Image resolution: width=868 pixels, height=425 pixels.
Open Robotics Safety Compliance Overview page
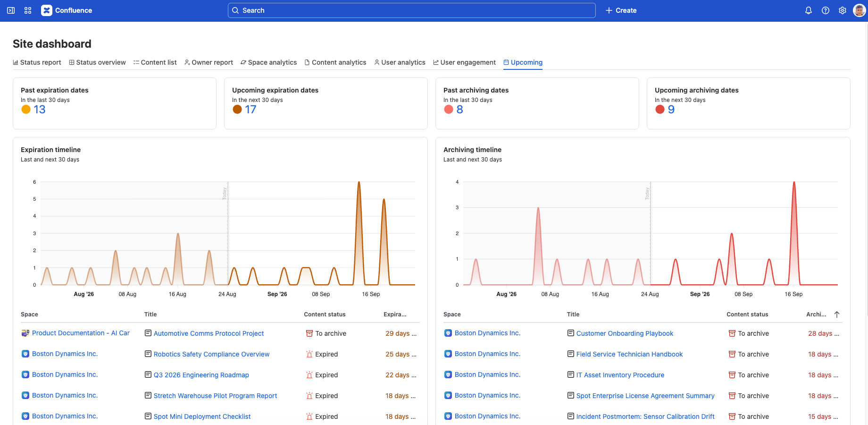211,354
